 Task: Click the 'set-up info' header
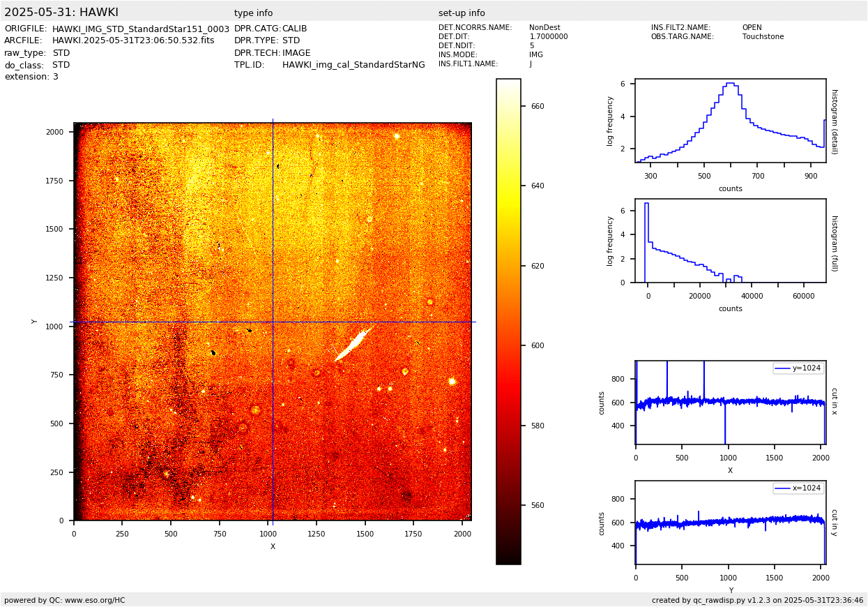(x=462, y=13)
